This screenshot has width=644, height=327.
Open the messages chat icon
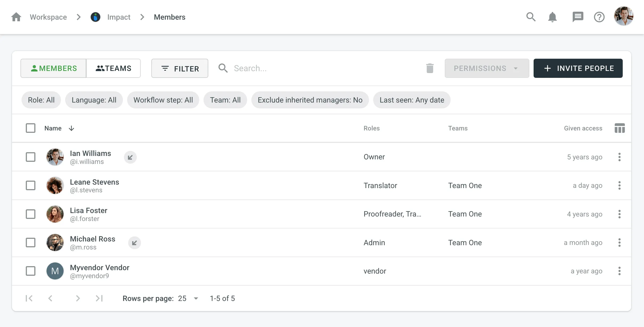pos(577,17)
